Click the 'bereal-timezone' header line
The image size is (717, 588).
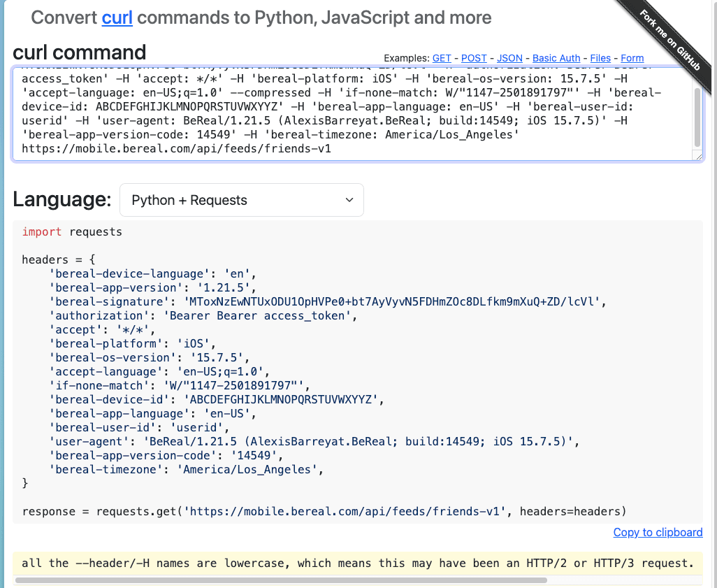pos(186,469)
